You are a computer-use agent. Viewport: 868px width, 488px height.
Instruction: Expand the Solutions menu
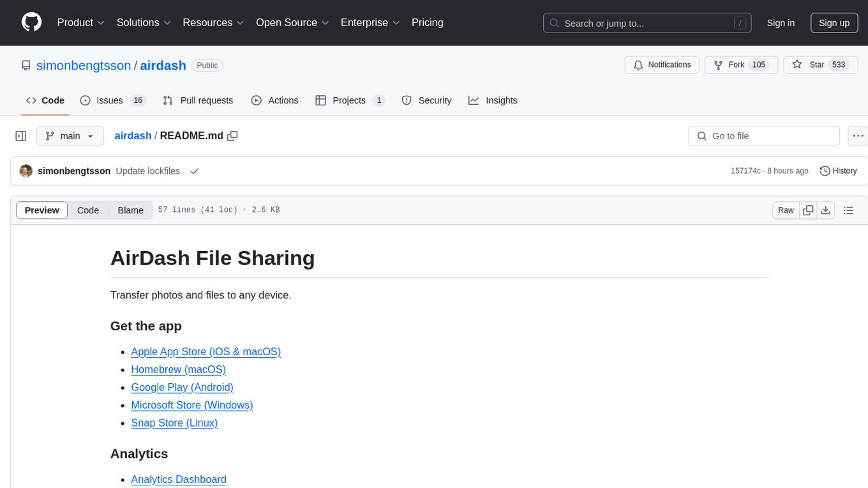[144, 22]
